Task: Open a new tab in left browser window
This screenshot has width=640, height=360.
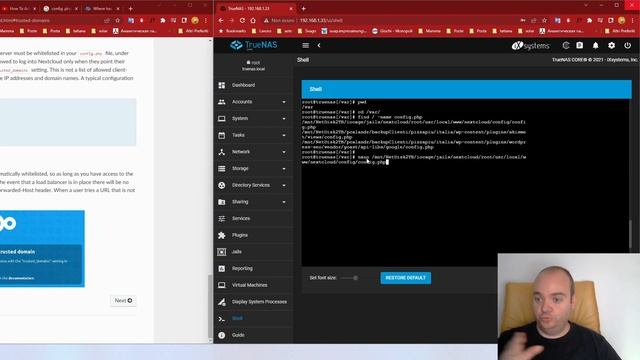Action: coord(131,9)
